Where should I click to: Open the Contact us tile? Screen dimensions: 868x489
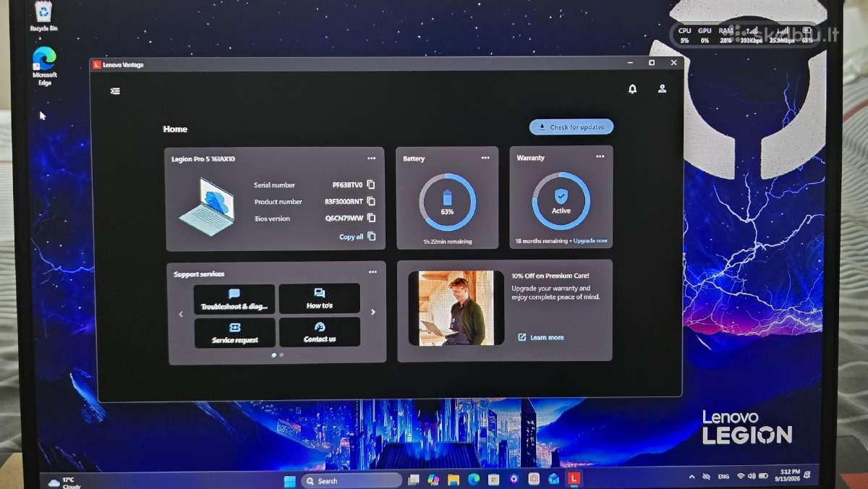tap(320, 332)
